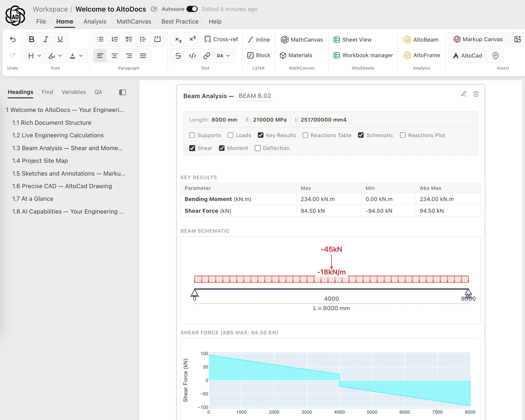Open the Heading level dropdown
Viewport: 525px width, 420px height.
(34, 56)
